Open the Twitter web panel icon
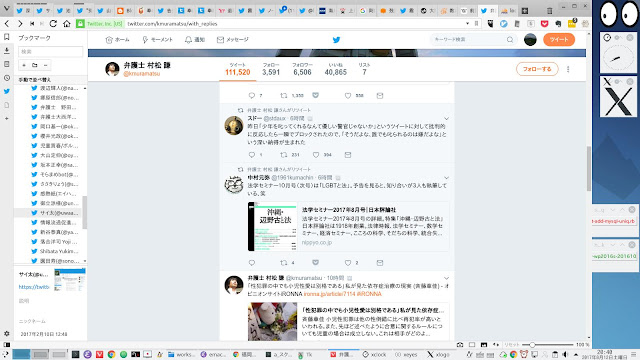This screenshot has height=360, width=640. coord(7,91)
